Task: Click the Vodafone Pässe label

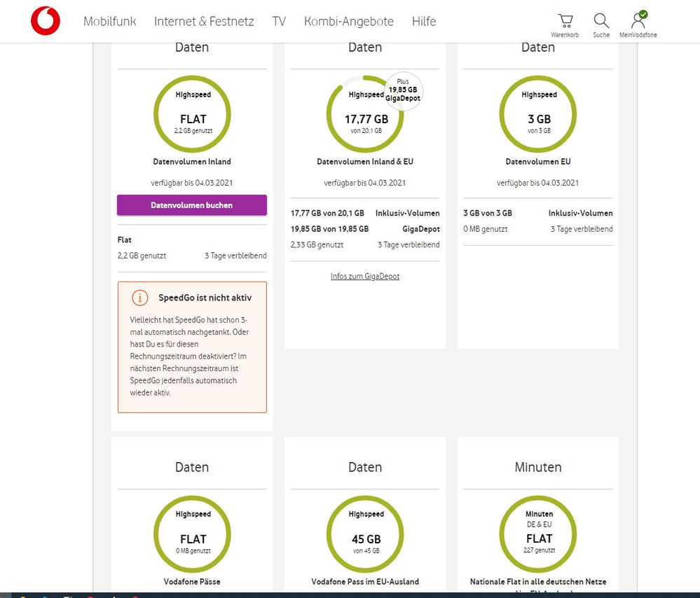Action: [192, 581]
